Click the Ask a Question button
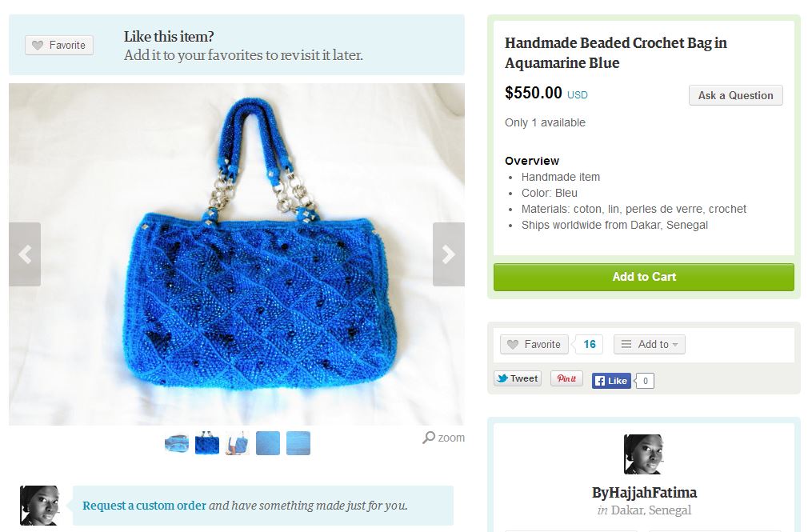Image resolution: width=808 pixels, height=532 pixels. click(735, 95)
